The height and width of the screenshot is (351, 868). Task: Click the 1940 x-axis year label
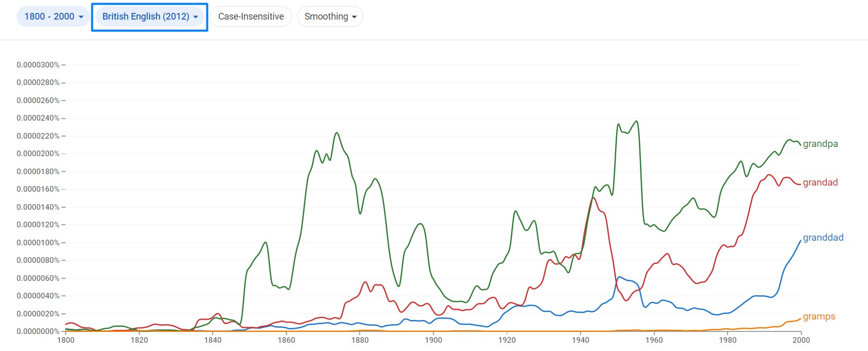(x=581, y=340)
